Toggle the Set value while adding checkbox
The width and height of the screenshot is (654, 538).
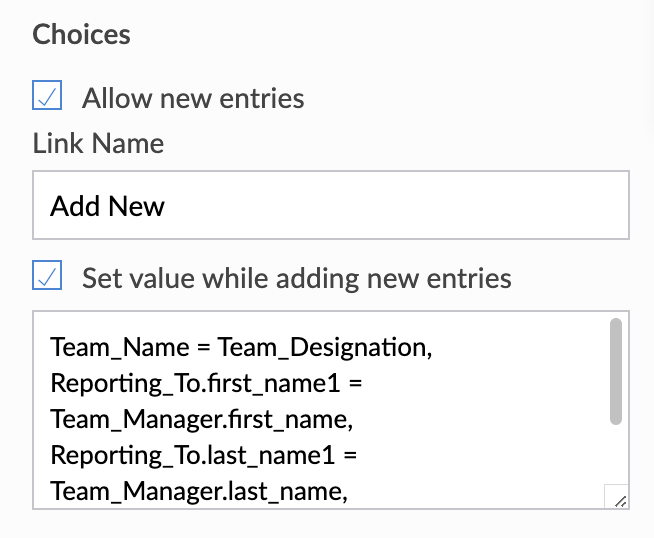pos(47,276)
